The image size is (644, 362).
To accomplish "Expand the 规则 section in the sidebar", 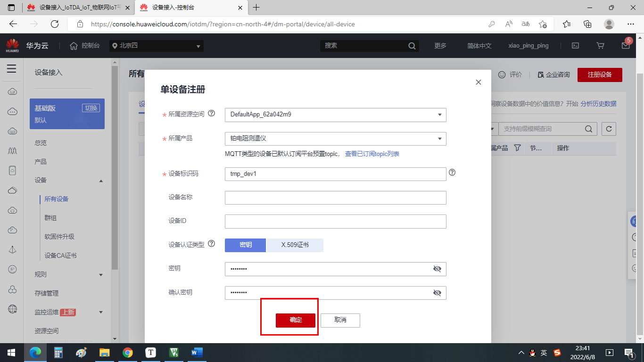I will point(101,275).
